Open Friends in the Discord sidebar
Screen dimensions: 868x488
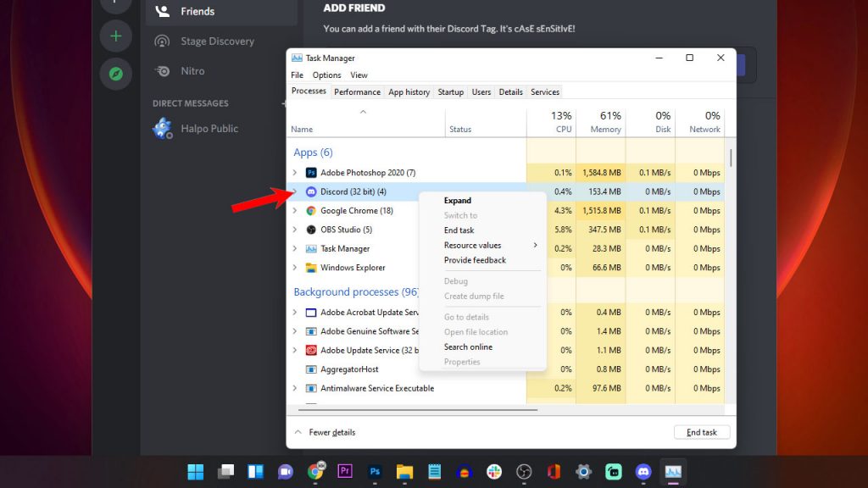(221, 12)
